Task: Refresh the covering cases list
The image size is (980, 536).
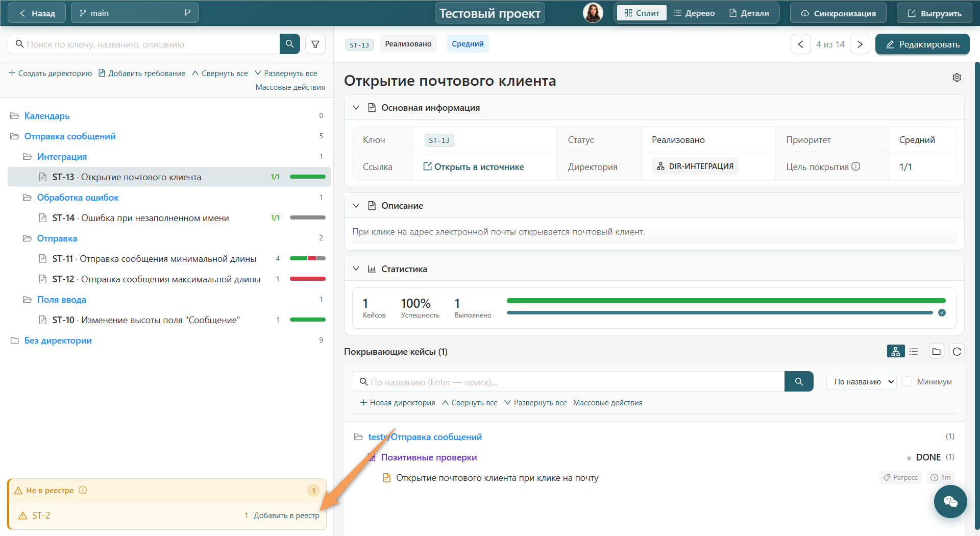Action: click(x=957, y=351)
